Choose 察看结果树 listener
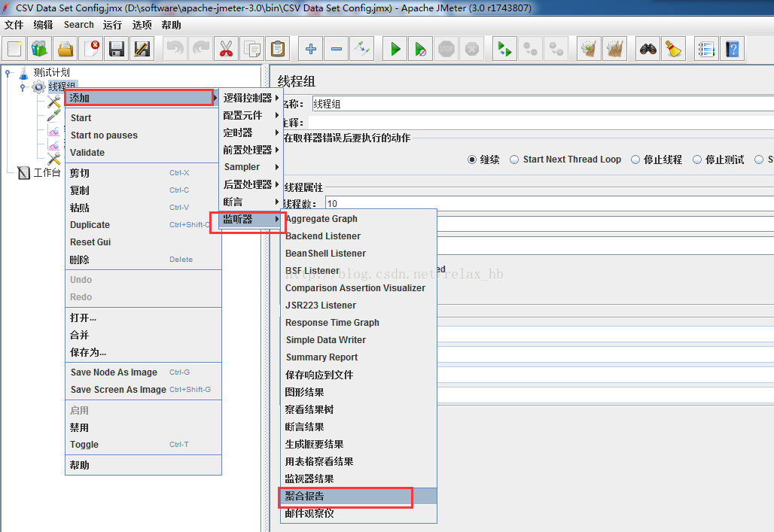 [359, 409]
